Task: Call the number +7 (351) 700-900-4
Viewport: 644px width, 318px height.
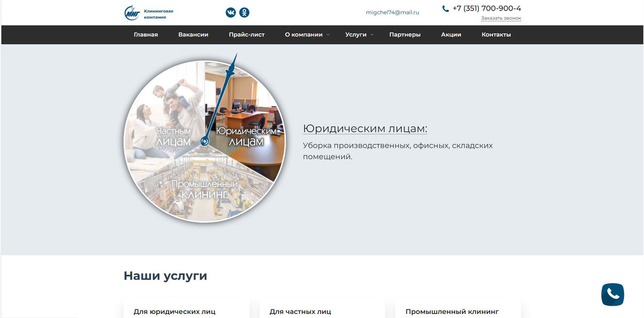Action: tap(487, 8)
